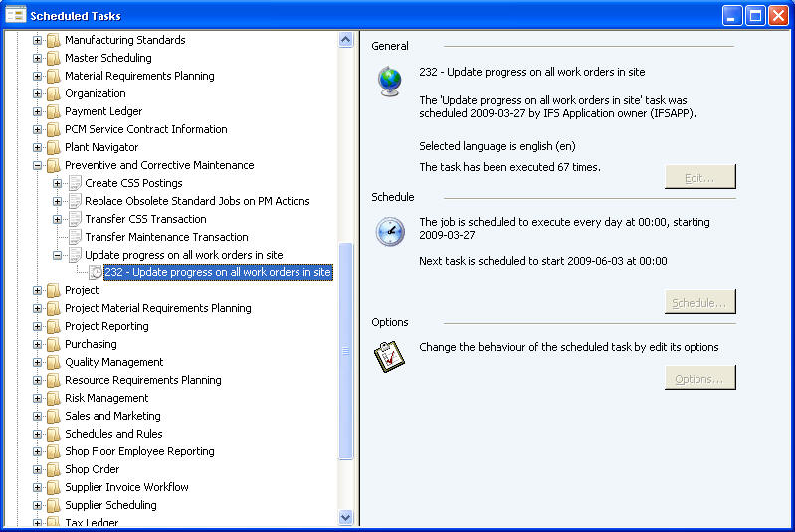Click the Risk Management folder icon

54,398
